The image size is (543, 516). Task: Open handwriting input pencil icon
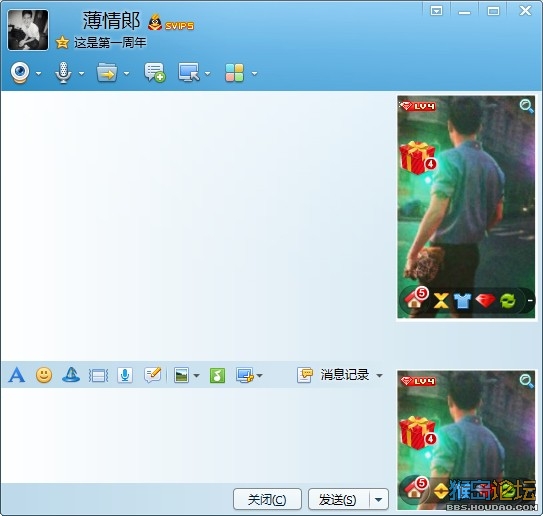(153, 375)
